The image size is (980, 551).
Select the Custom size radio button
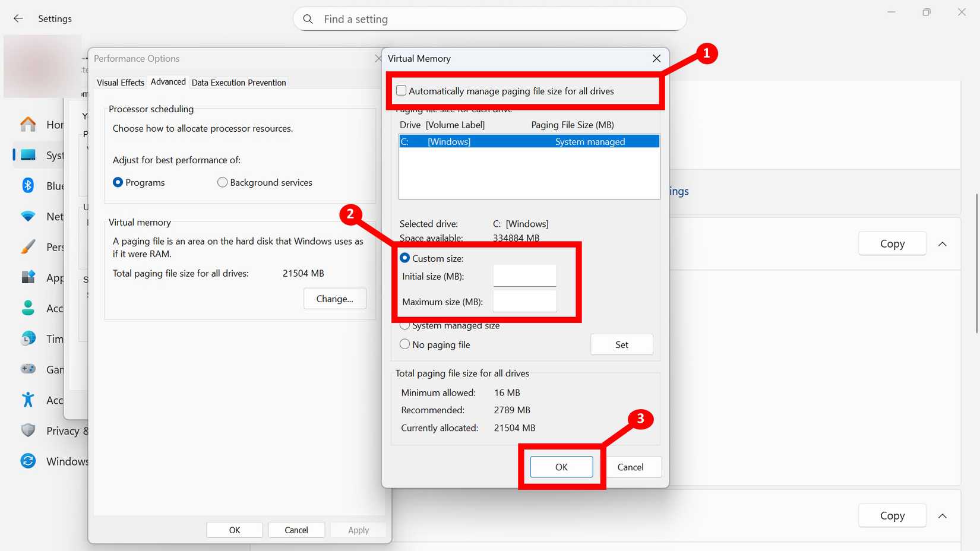(x=404, y=258)
